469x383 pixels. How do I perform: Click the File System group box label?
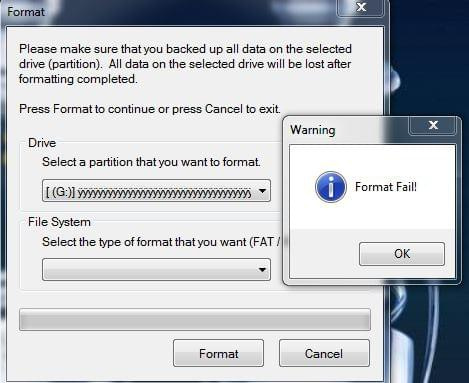[x=59, y=222]
